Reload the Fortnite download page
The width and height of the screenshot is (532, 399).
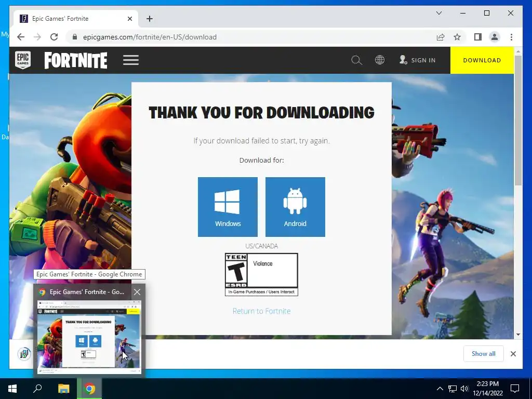point(54,37)
